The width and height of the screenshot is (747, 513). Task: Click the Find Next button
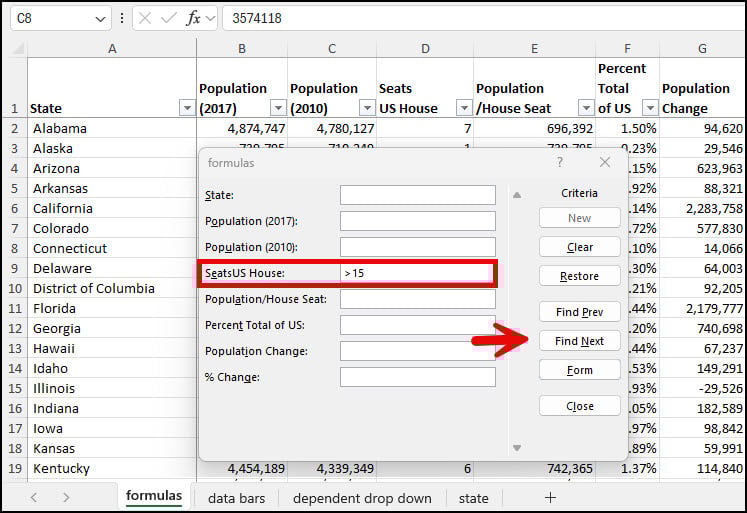coord(580,341)
